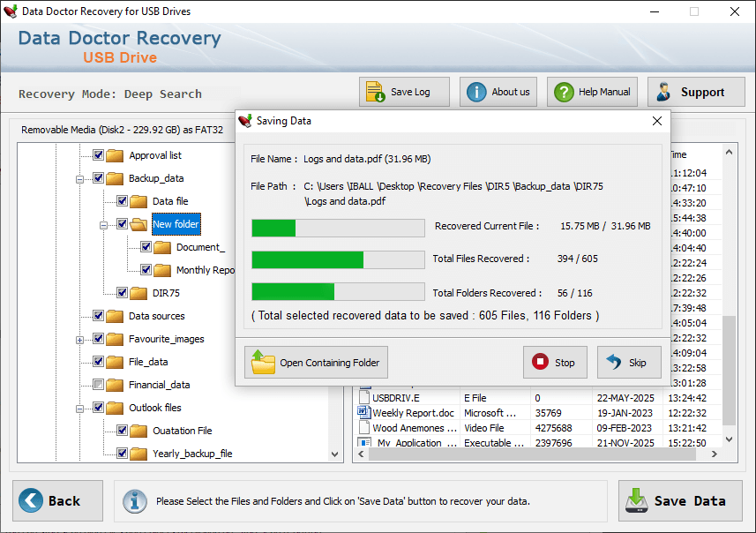
Task: Click the Recovered Current File progress bar
Action: 338,228
